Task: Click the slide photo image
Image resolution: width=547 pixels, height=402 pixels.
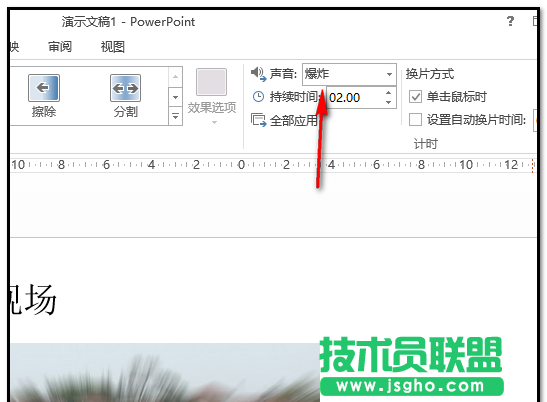Action: coord(165,372)
